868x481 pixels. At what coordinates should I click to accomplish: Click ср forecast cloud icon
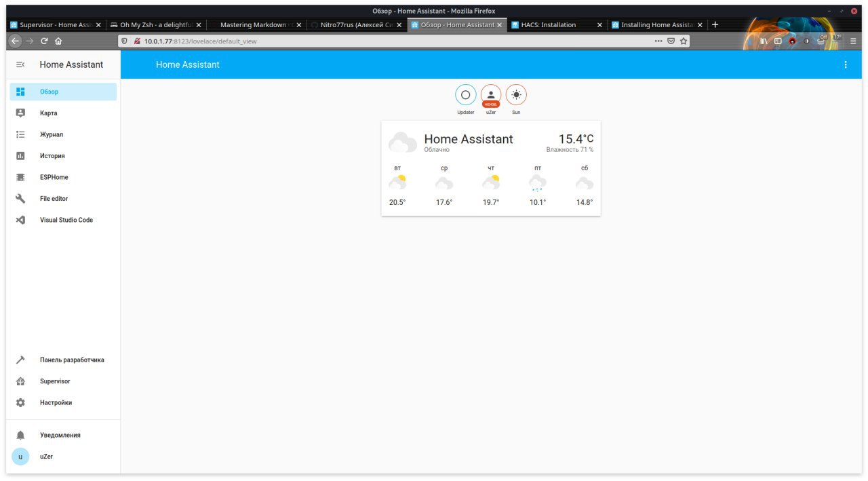444,183
